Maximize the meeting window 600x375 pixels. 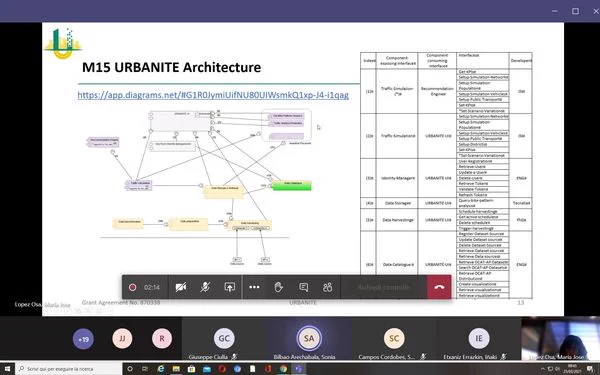[x=575, y=11]
